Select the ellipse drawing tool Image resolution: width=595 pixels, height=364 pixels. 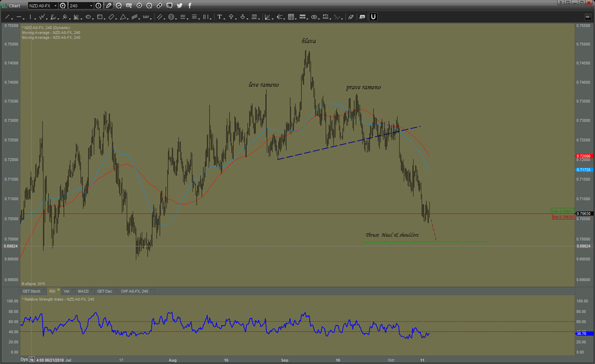[88, 17]
